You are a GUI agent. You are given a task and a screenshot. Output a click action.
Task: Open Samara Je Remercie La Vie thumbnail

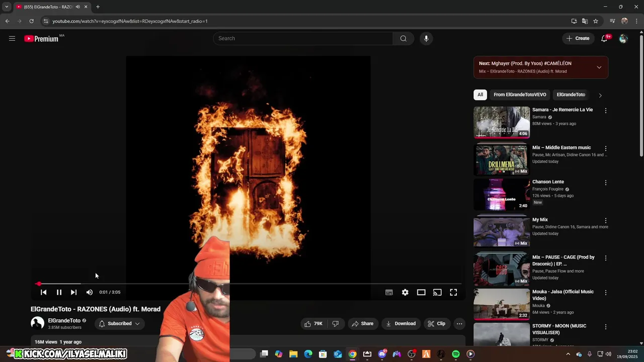tap(502, 122)
